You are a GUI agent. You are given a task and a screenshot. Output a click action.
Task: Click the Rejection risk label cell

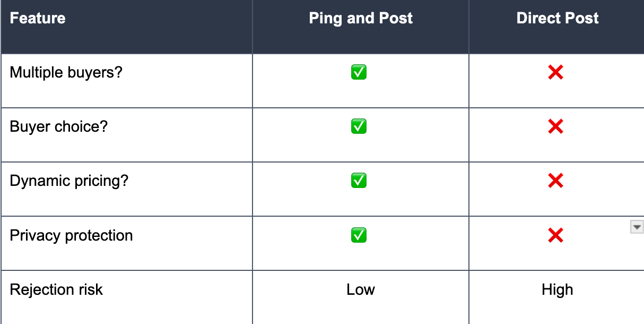pos(126,297)
